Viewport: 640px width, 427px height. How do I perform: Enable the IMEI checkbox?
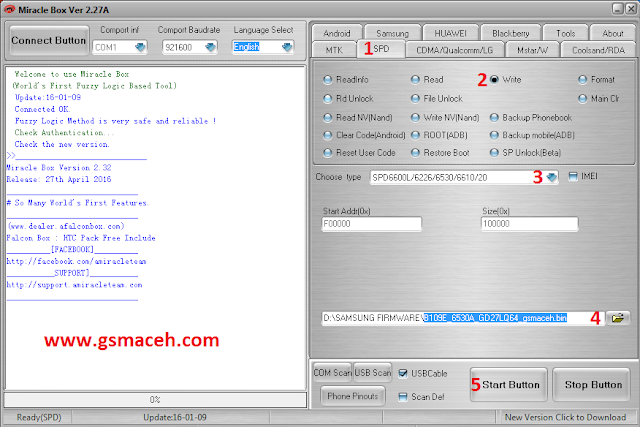573,176
